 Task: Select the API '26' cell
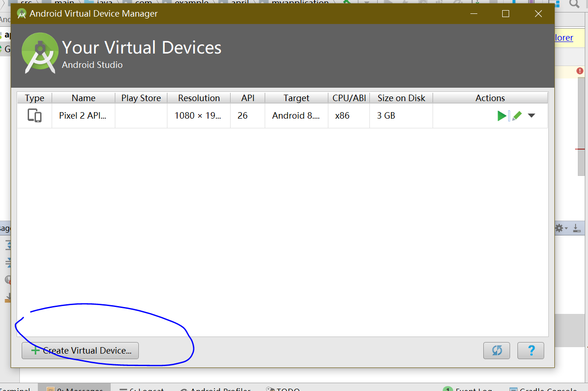(x=248, y=115)
